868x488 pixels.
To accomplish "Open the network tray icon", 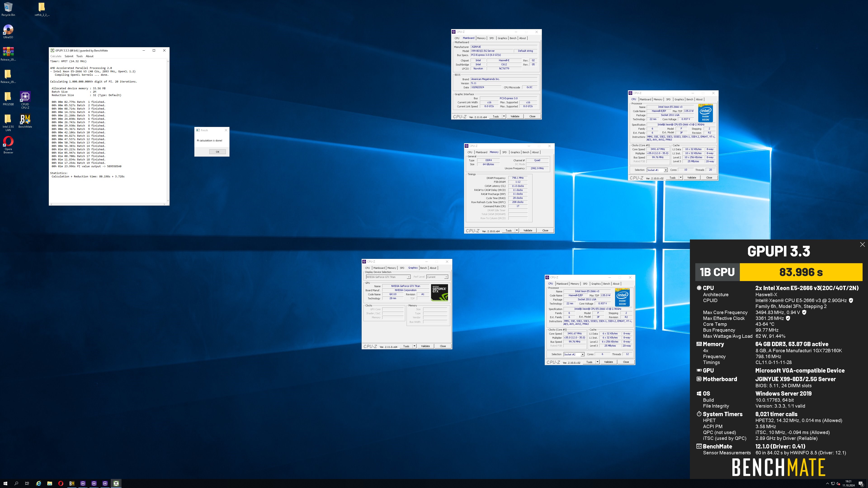I will click(833, 484).
